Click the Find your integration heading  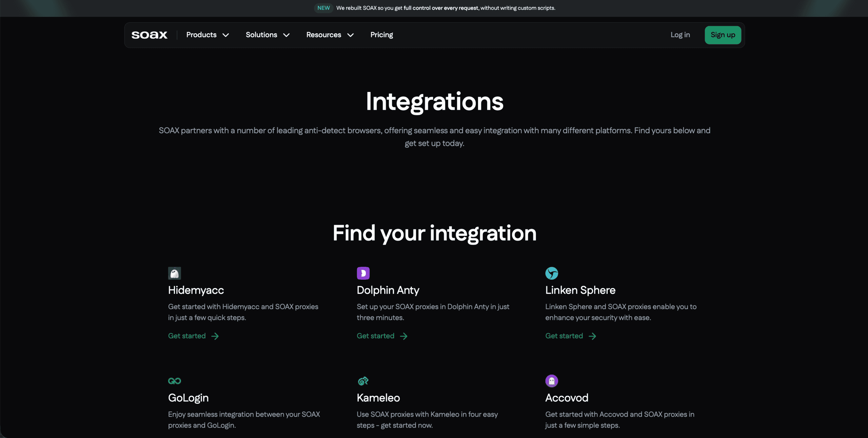(434, 233)
